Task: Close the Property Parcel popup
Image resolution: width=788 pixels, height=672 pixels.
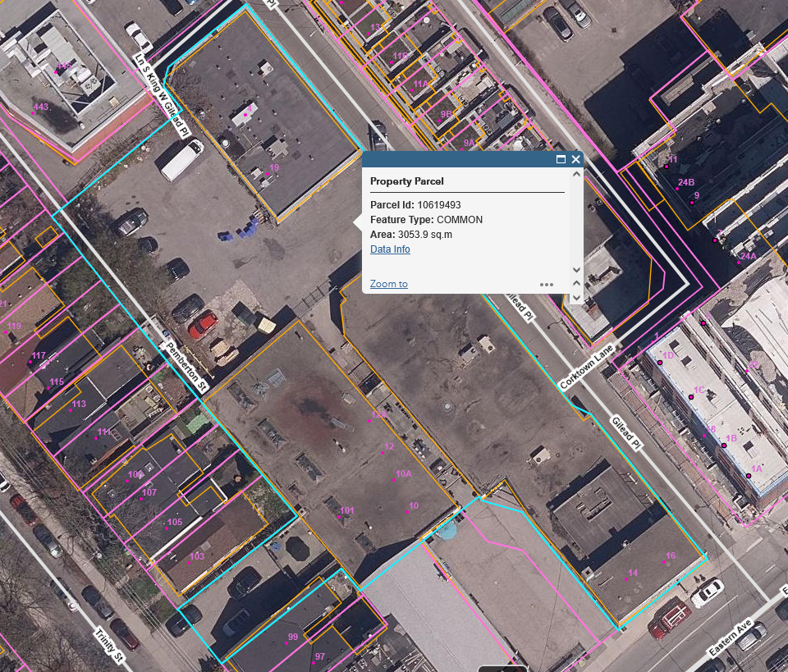Action: [576, 160]
